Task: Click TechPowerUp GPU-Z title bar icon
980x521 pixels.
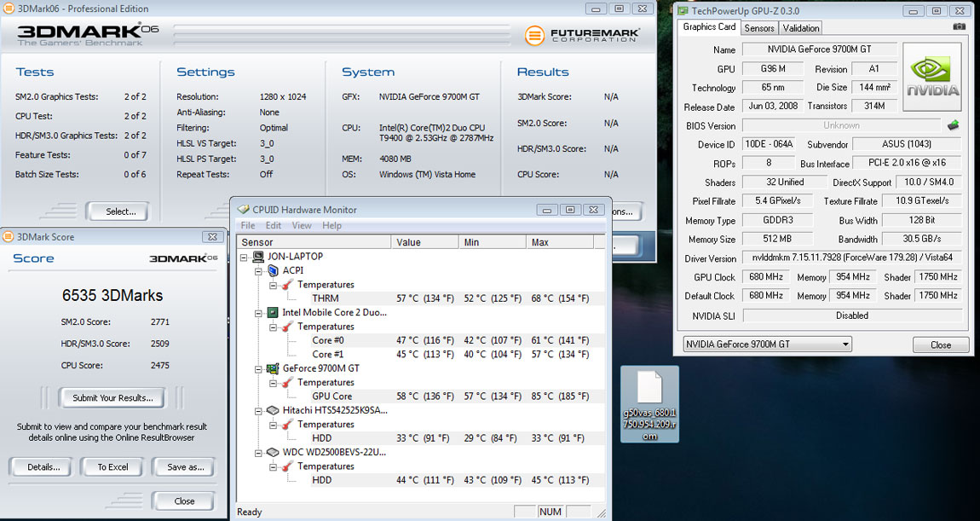Action: [x=682, y=10]
